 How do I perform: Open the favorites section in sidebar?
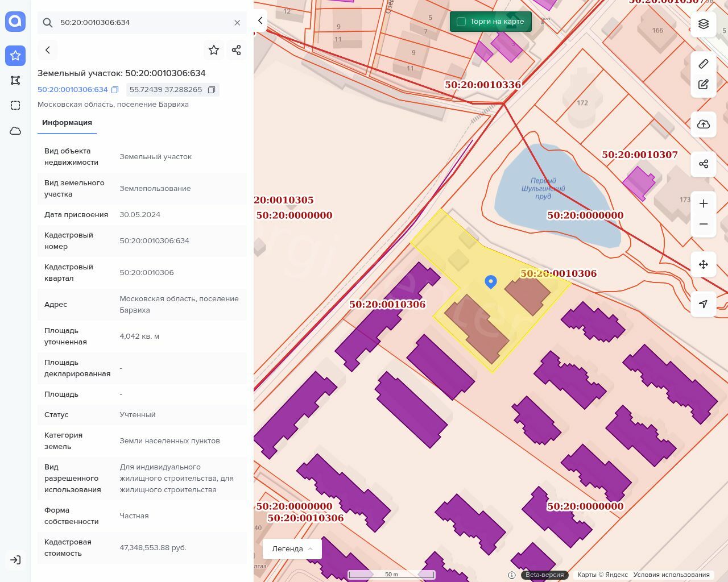click(15, 56)
